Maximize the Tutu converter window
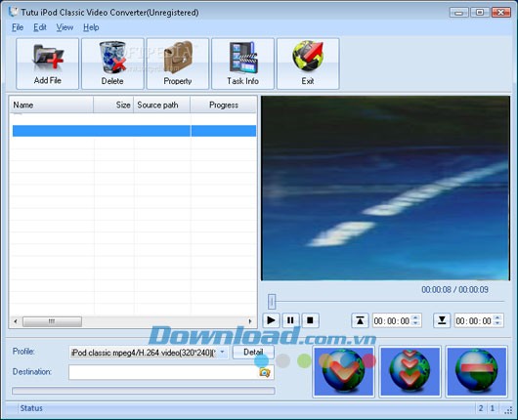Image resolution: width=518 pixels, height=420 pixels. click(x=480, y=13)
